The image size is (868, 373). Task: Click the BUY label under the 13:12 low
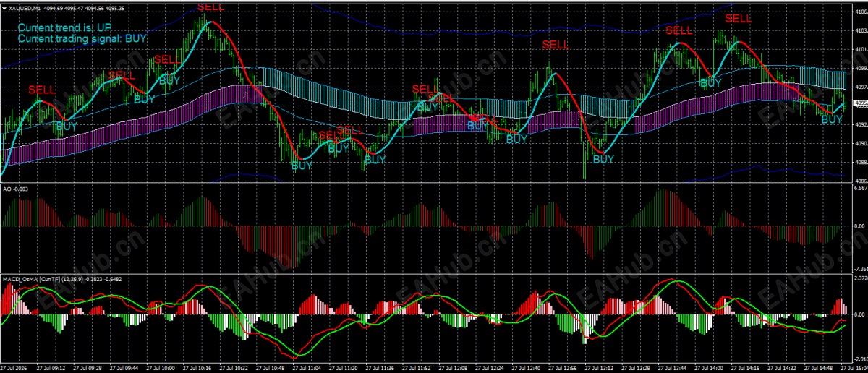click(x=603, y=160)
